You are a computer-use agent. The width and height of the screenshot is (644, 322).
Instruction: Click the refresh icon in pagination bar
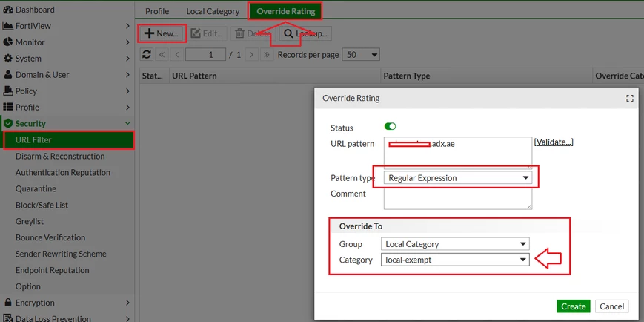pos(147,55)
